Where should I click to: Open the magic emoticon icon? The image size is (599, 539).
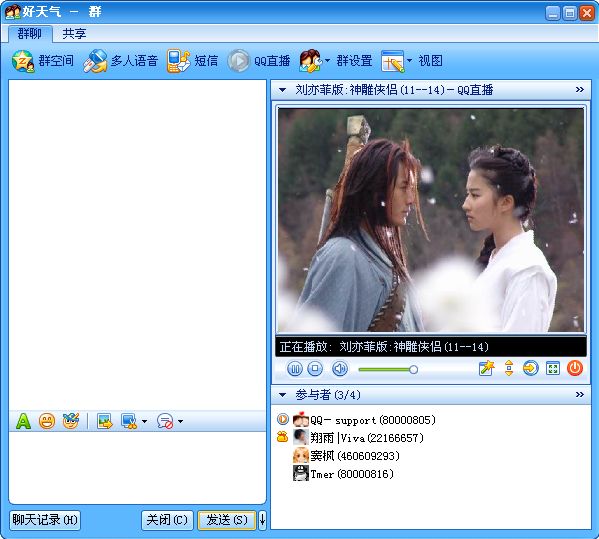[71, 421]
